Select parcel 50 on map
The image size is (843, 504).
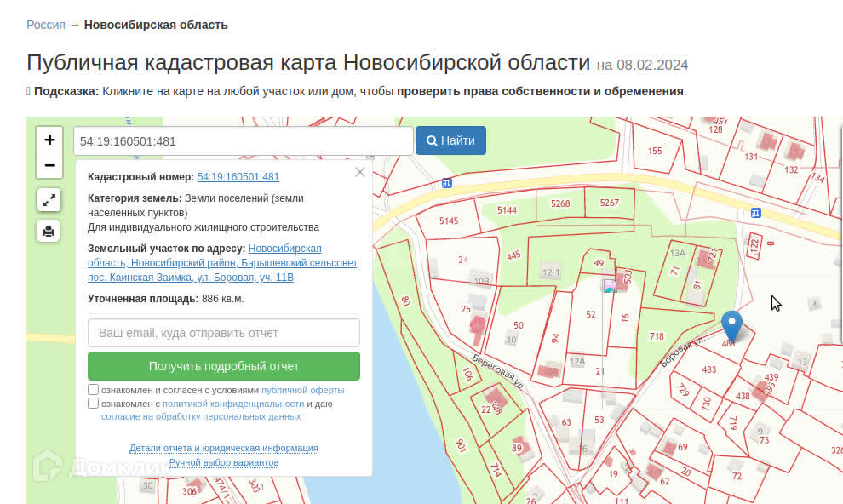(519, 325)
